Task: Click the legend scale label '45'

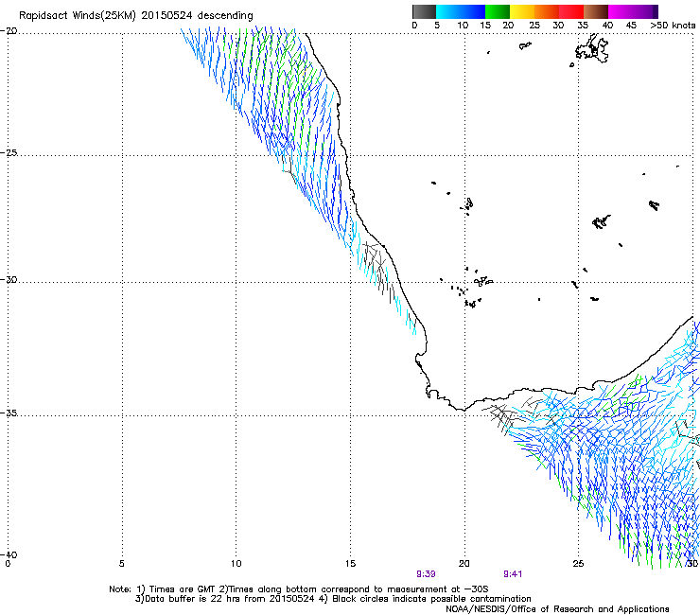Action: coord(631,26)
